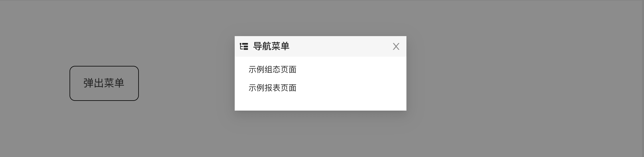Navigate to the example report page item
This screenshot has width=644, height=157.
click(272, 88)
